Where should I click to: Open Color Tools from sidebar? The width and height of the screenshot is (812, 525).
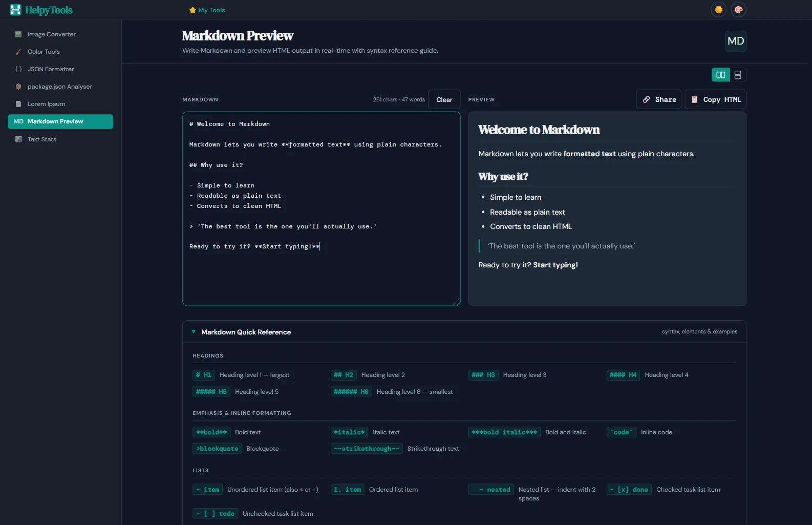click(x=60, y=52)
